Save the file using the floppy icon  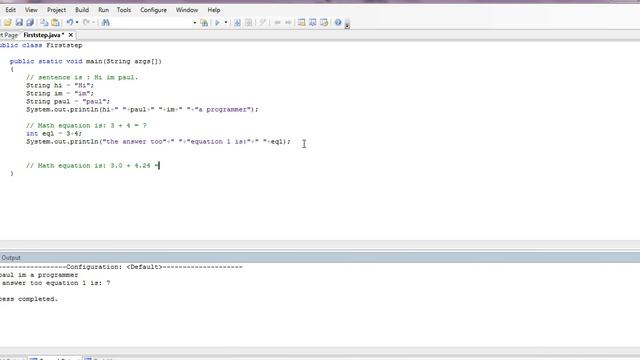click(19, 22)
